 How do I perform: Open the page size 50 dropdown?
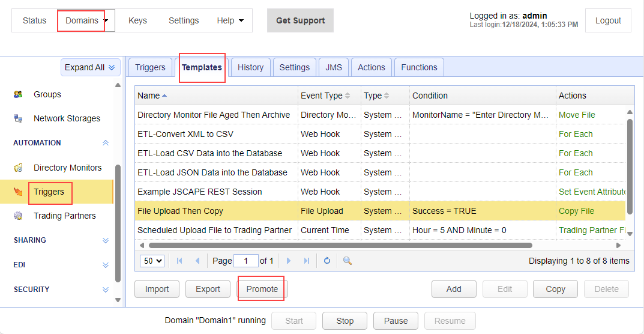[x=151, y=261]
